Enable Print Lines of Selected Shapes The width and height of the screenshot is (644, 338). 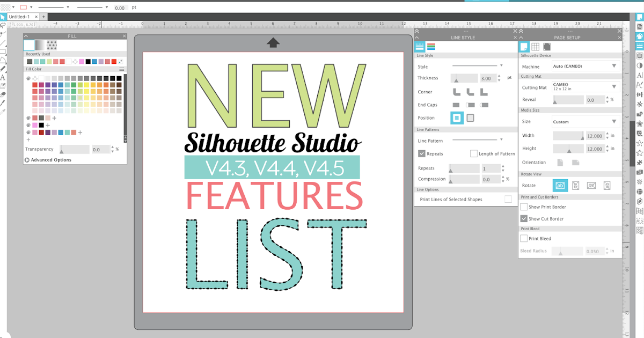[508, 199]
